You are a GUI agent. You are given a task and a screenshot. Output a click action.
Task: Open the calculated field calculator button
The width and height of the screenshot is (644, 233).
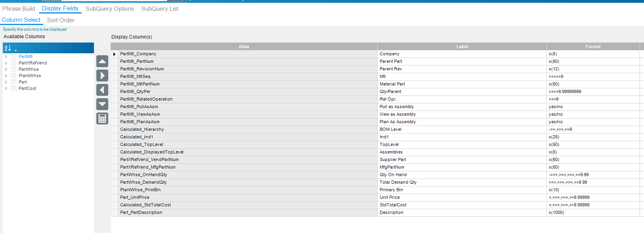pos(102,118)
